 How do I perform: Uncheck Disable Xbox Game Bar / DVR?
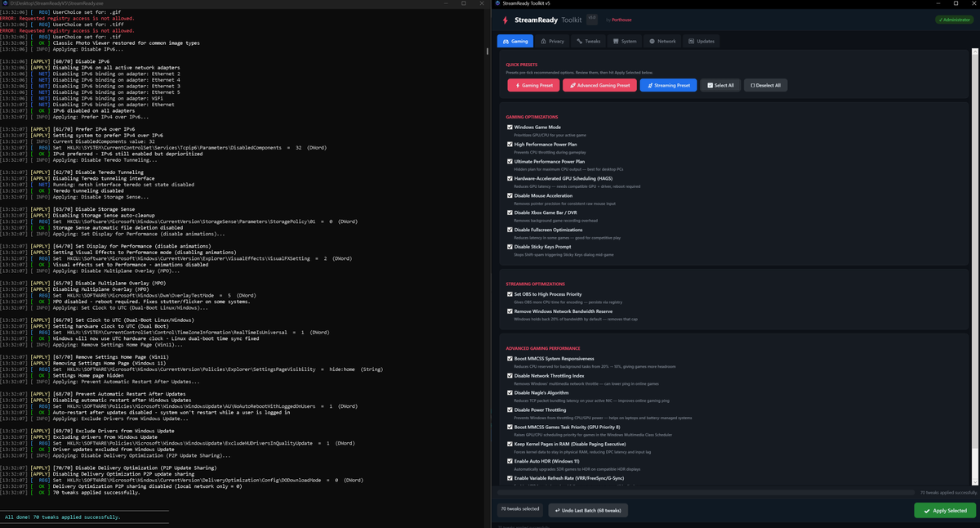510,213
